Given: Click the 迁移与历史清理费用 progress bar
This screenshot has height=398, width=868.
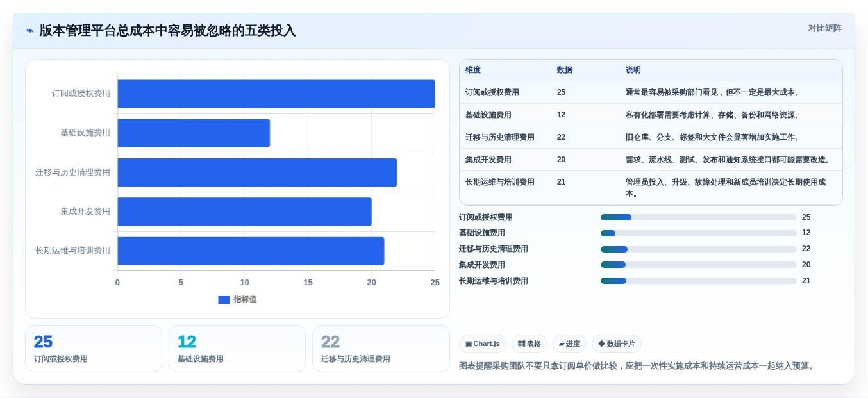Looking at the screenshot, I should pos(699,249).
